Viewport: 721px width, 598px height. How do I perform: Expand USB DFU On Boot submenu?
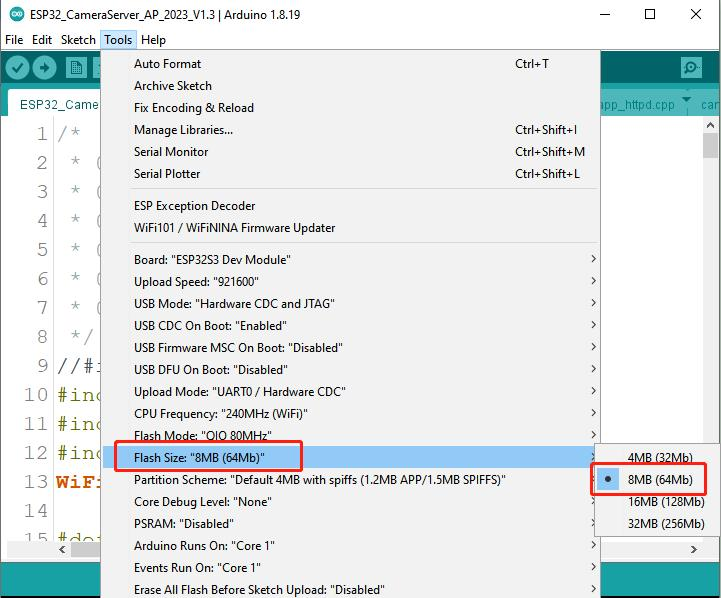(x=351, y=370)
